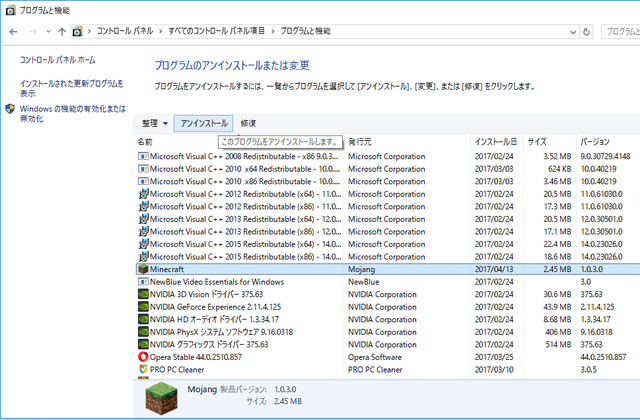Select the NewBlue Video Essentials icon
The height and width of the screenshot is (420, 640).
[x=143, y=282]
